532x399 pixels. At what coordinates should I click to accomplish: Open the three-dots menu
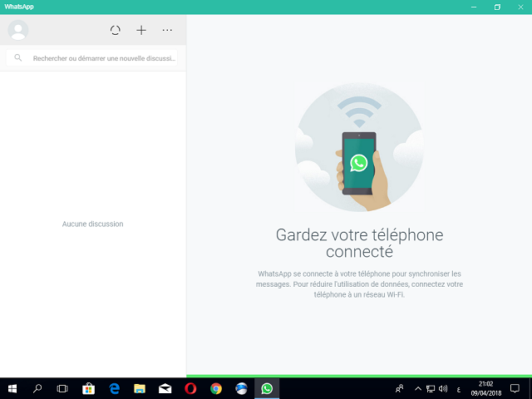click(167, 30)
